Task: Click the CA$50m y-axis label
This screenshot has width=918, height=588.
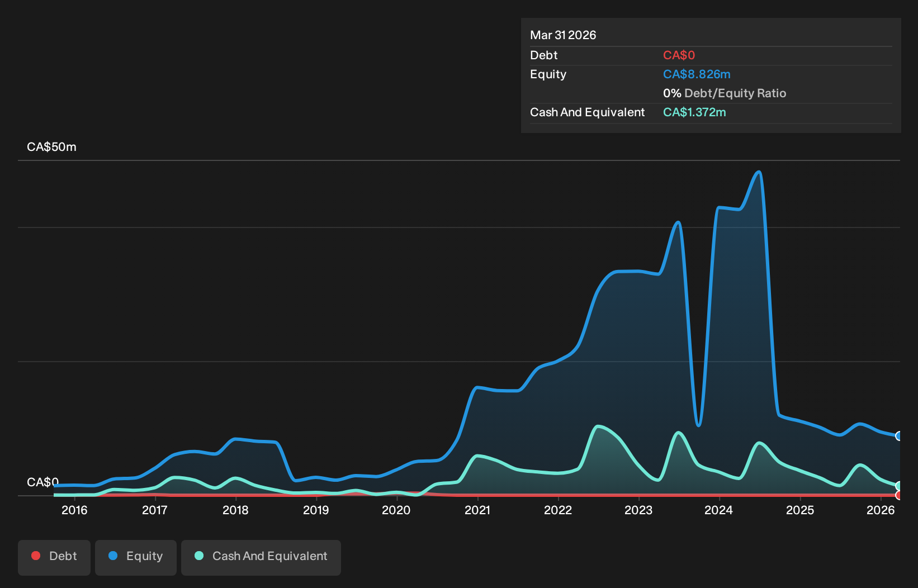Action: (51, 147)
